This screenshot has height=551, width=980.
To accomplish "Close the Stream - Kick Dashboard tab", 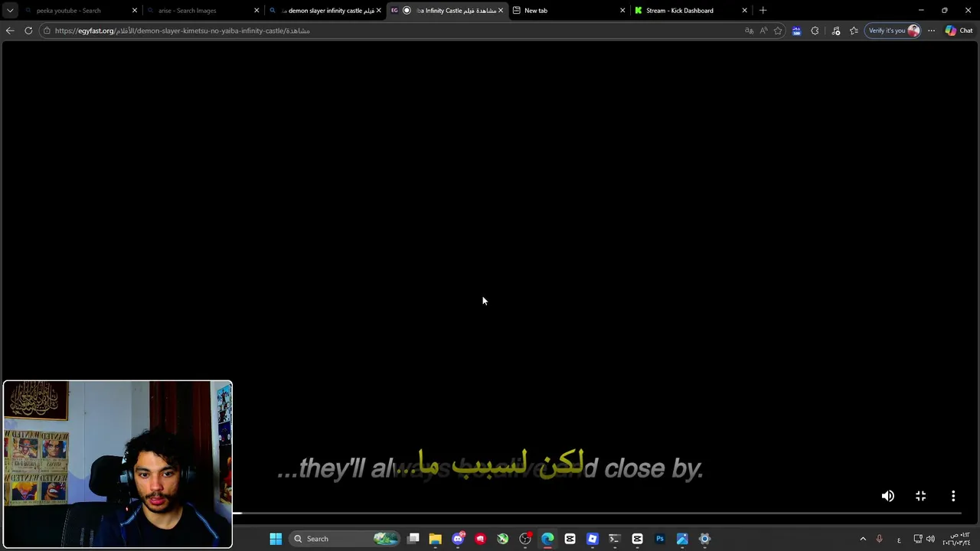I will pyautogui.click(x=744, y=11).
